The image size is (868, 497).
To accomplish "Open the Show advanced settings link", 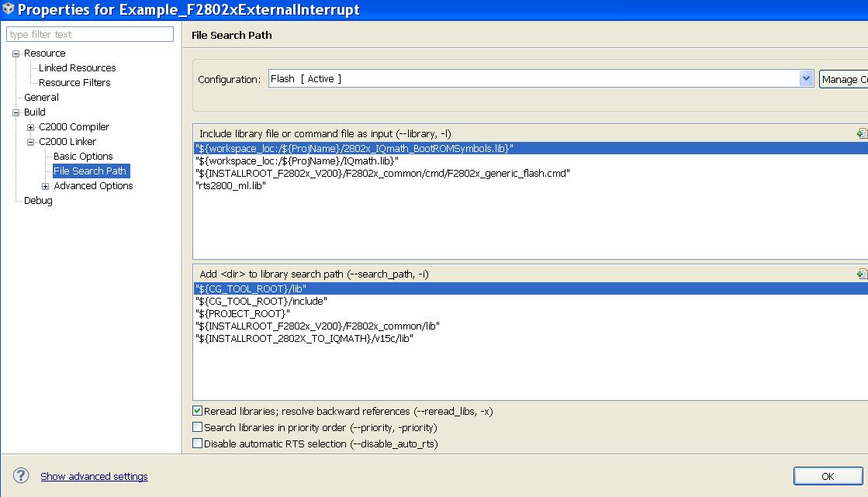I will 94,476.
